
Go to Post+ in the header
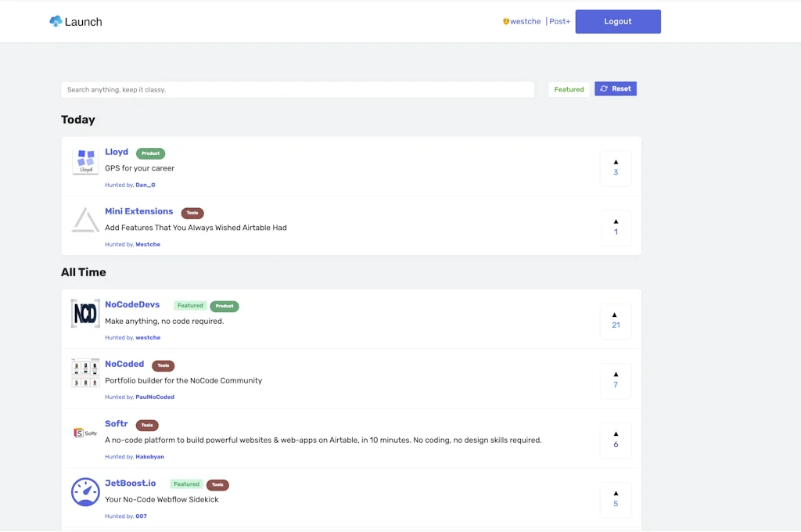[x=559, y=22]
